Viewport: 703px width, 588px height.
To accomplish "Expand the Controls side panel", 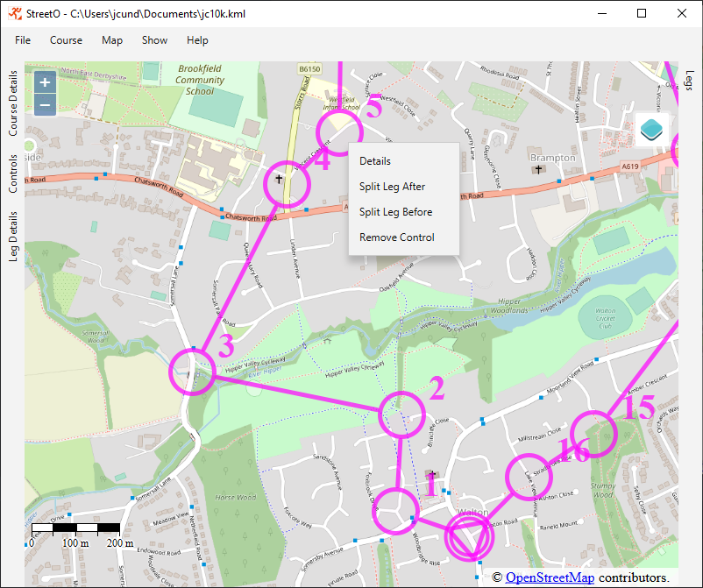I will coord(13,174).
